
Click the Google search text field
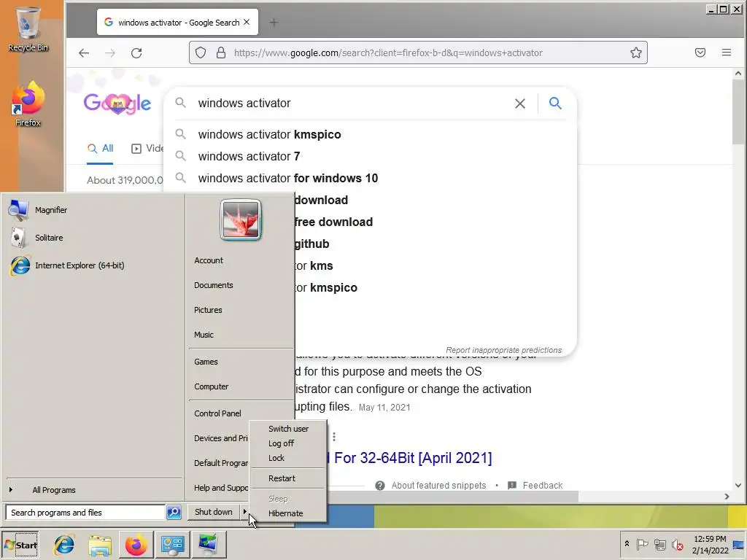[352, 104]
